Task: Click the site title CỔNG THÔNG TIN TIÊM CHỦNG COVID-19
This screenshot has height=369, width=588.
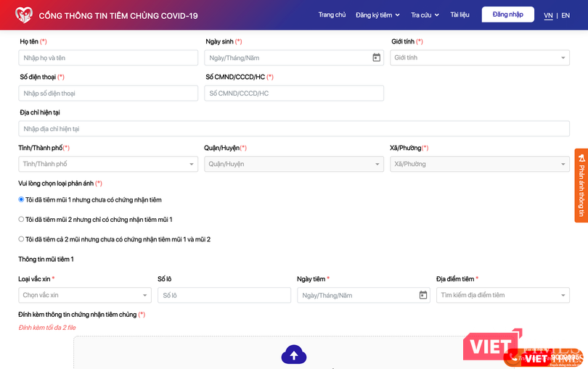Action: [118, 16]
